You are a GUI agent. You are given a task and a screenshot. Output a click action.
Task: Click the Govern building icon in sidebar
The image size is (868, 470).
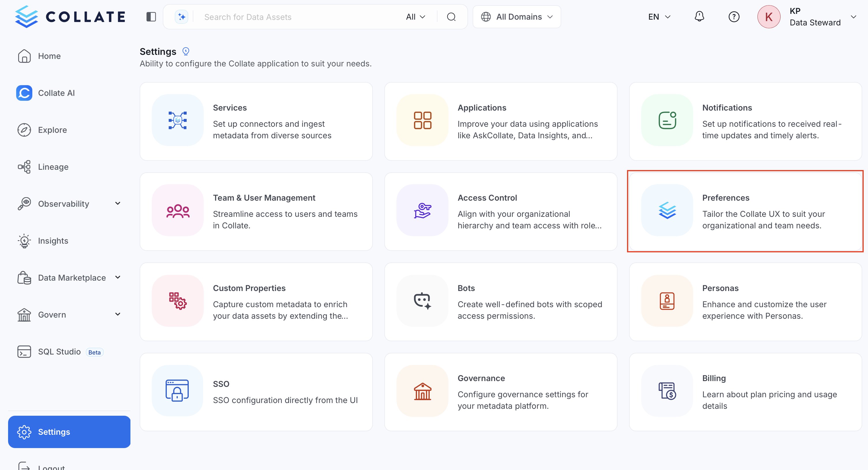(x=24, y=315)
